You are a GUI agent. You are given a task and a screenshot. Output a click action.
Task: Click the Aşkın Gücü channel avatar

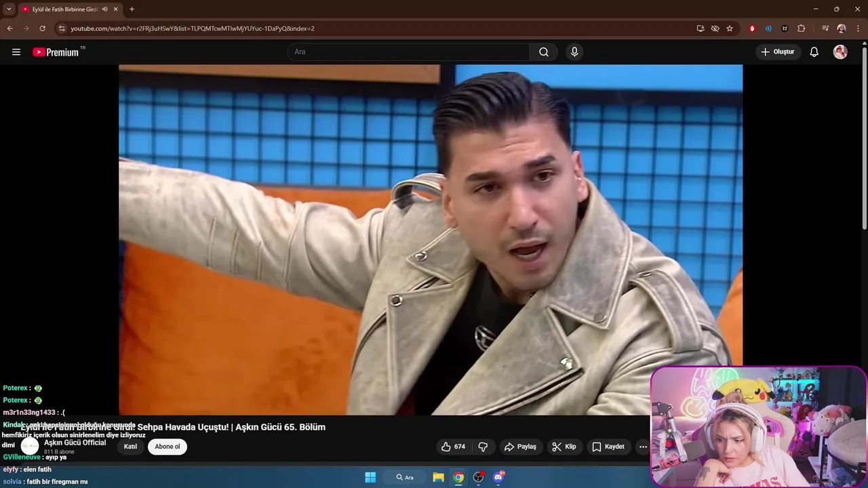(x=30, y=447)
